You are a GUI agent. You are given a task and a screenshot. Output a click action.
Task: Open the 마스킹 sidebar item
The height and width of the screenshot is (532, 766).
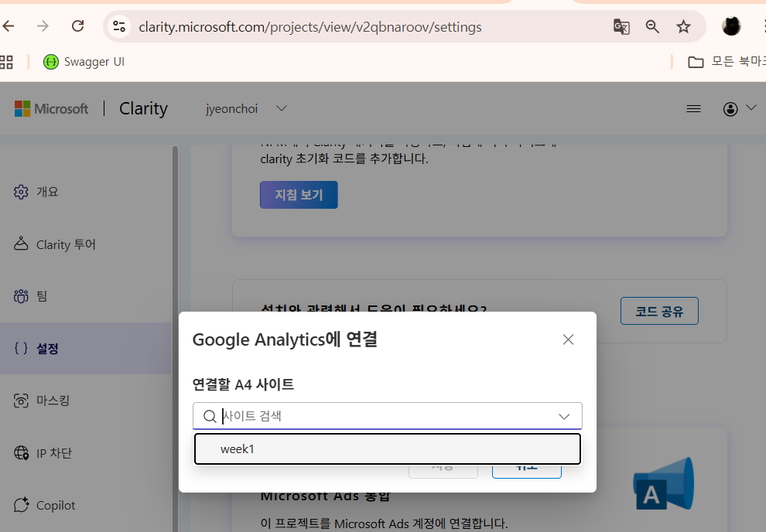click(x=85, y=401)
